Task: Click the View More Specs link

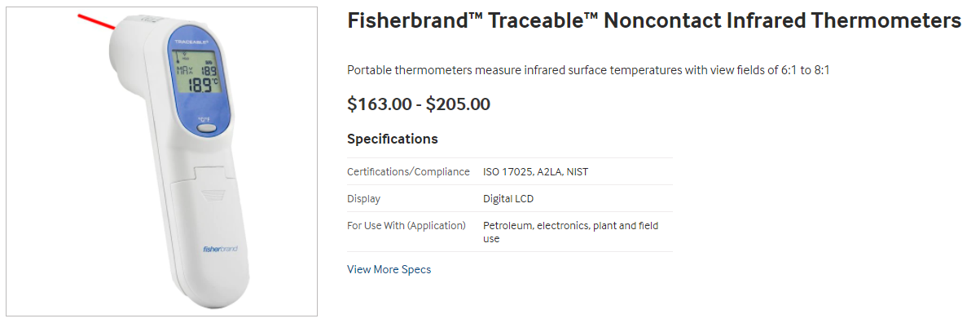Action: (x=389, y=269)
